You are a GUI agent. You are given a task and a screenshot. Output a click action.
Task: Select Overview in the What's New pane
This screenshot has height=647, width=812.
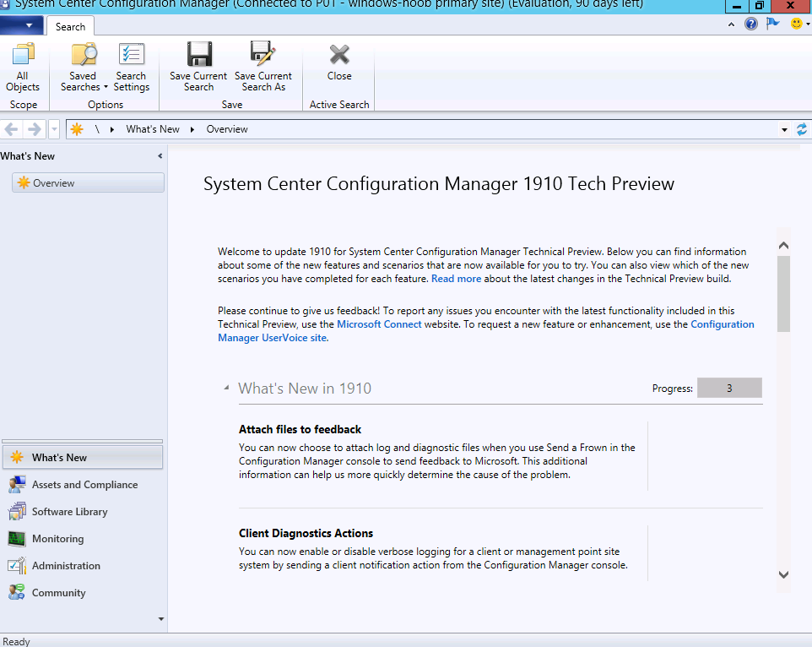[x=88, y=182]
